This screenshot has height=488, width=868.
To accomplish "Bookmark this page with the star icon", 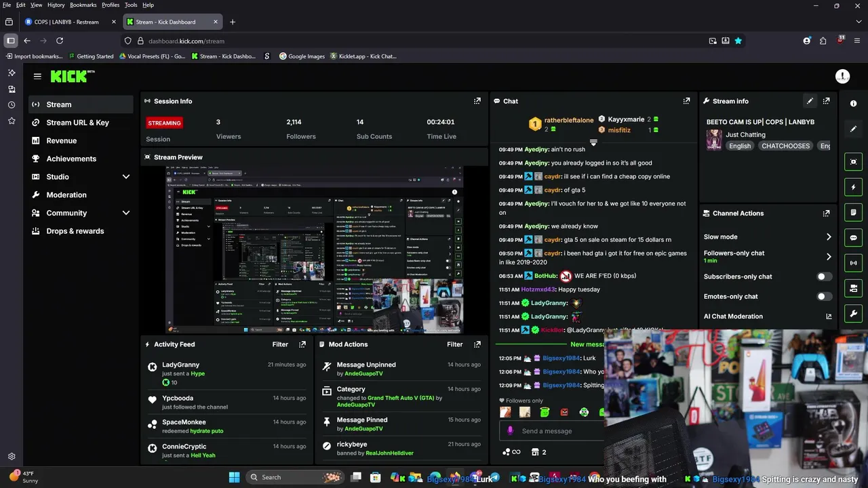I will (738, 41).
